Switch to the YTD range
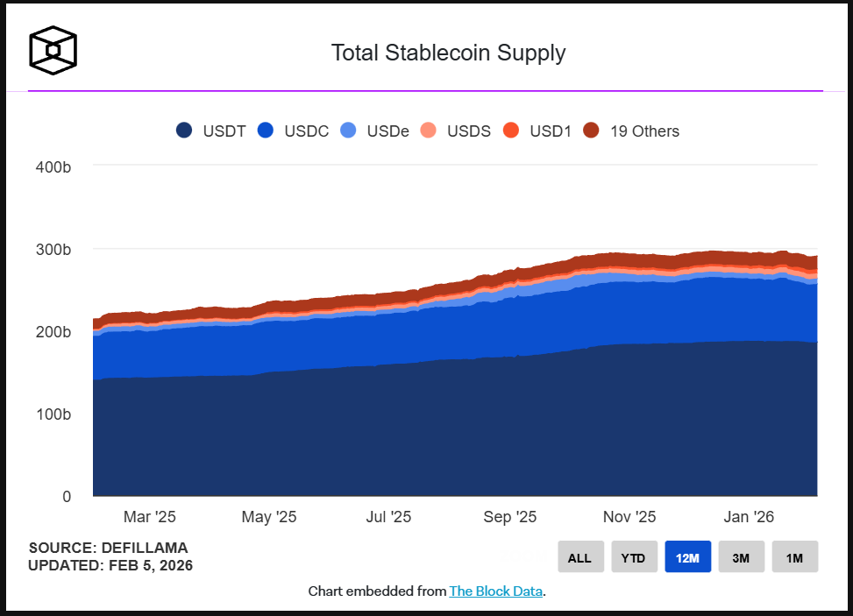 pos(634,557)
